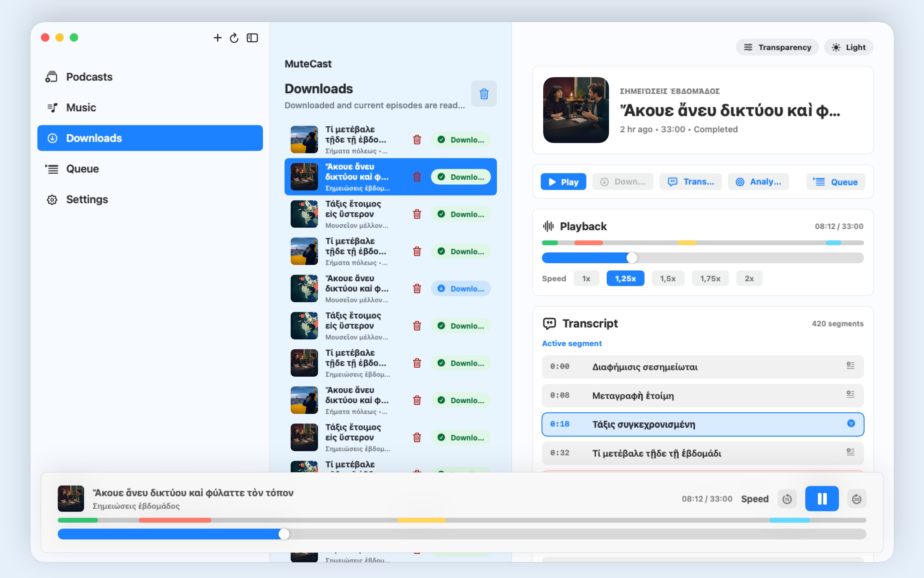Viewport: 924px width, 578px height.
Task: Select transcript segment 'Τί μετέβαλε τῇδε τῇ ἑβδομάδι'
Action: pyautogui.click(x=703, y=453)
